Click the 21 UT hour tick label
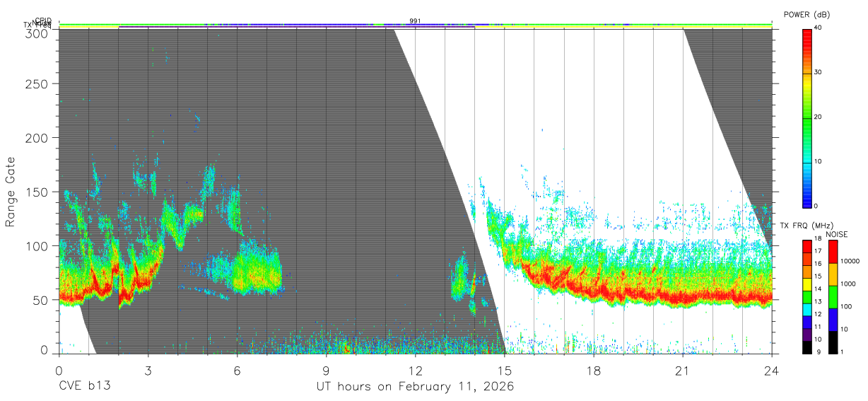This screenshot has height=401, width=868. click(682, 370)
